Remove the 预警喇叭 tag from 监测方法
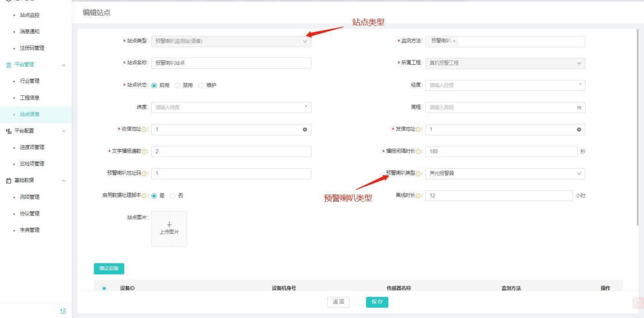Screen dimensions: 644x318 [x=454, y=42]
